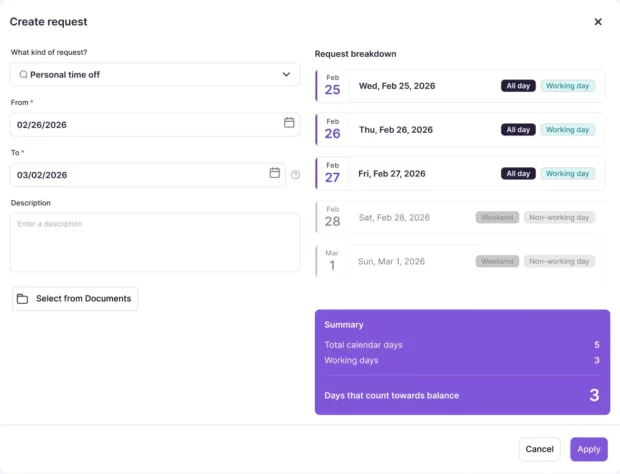Screen dimensions: 620x474
Task: Toggle All day badge for Wed, Feb 25
Action: 518,86
